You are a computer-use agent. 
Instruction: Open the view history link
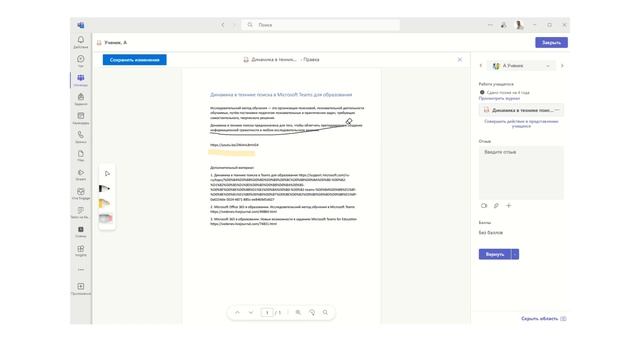coord(499,98)
